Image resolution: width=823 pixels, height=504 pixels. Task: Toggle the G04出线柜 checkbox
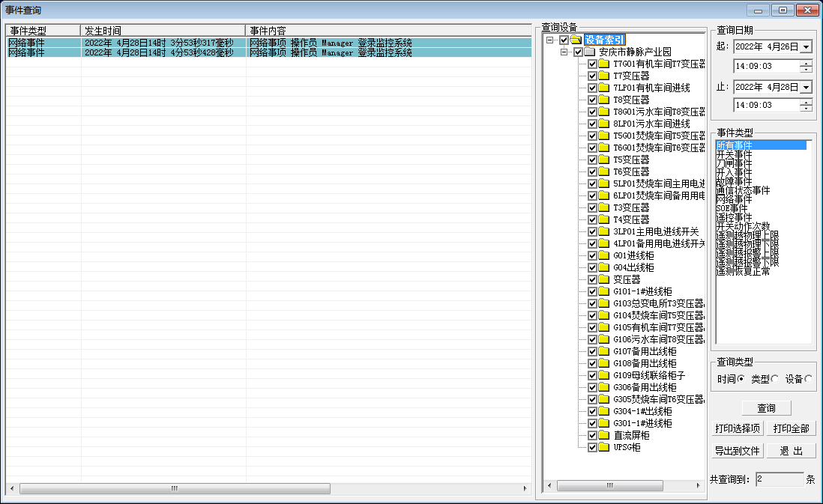(592, 267)
